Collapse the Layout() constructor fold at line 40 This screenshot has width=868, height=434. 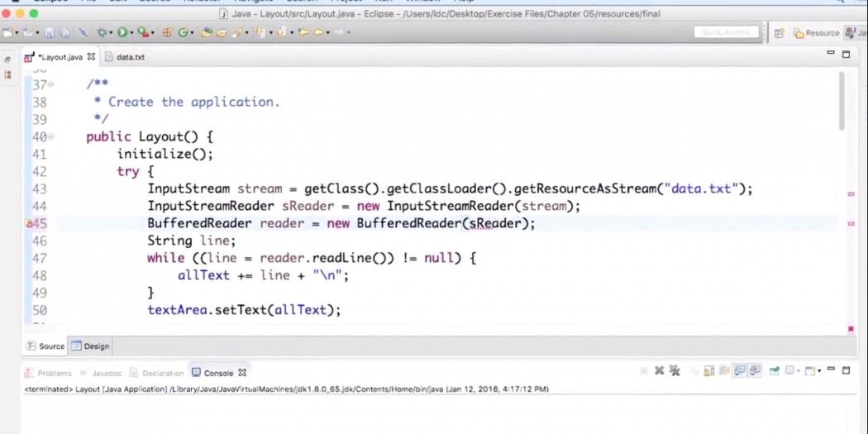(51, 136)
